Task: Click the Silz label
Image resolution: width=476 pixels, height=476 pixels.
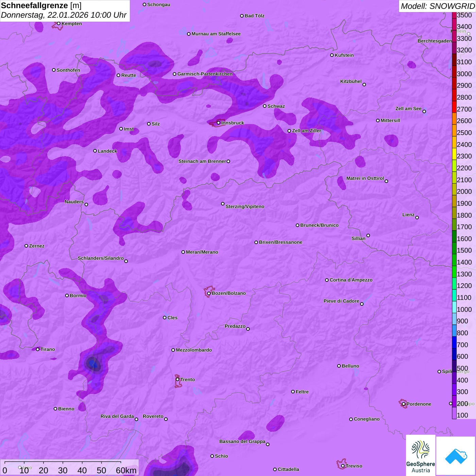Action: pyautogui.click(x=156, y=124)
